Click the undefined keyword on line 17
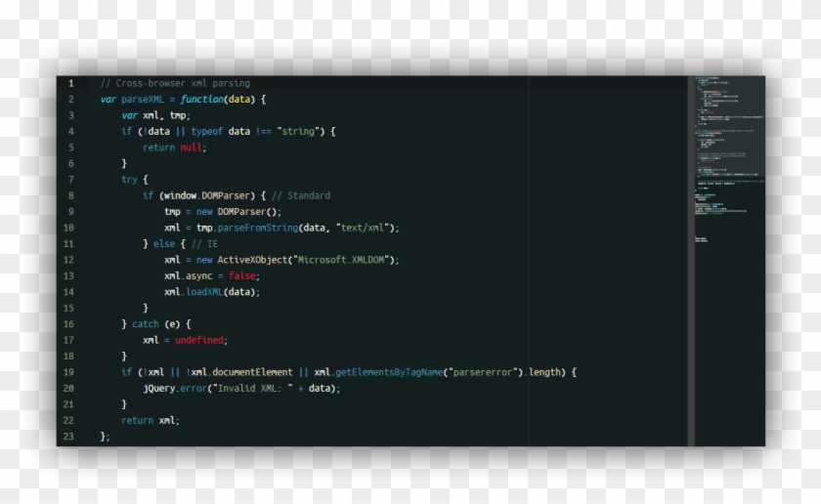 point(199,340)
